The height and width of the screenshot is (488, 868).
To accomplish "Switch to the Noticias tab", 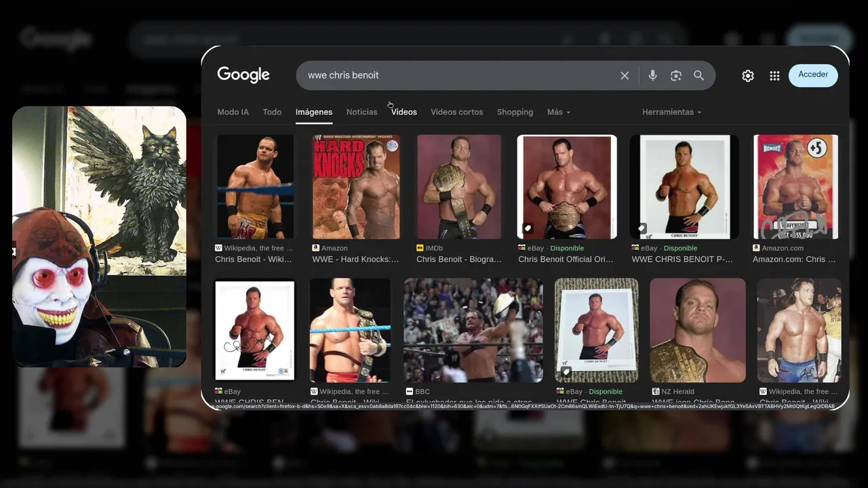I will pos(361,112).
